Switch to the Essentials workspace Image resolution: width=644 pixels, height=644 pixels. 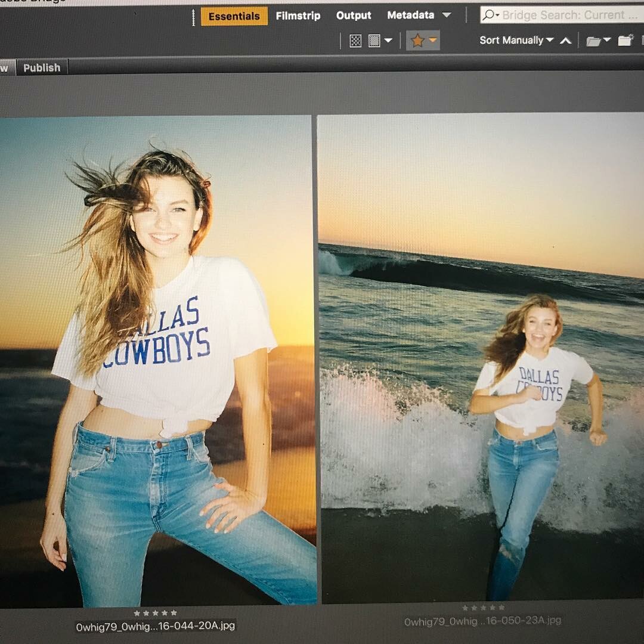pos(234,17)
